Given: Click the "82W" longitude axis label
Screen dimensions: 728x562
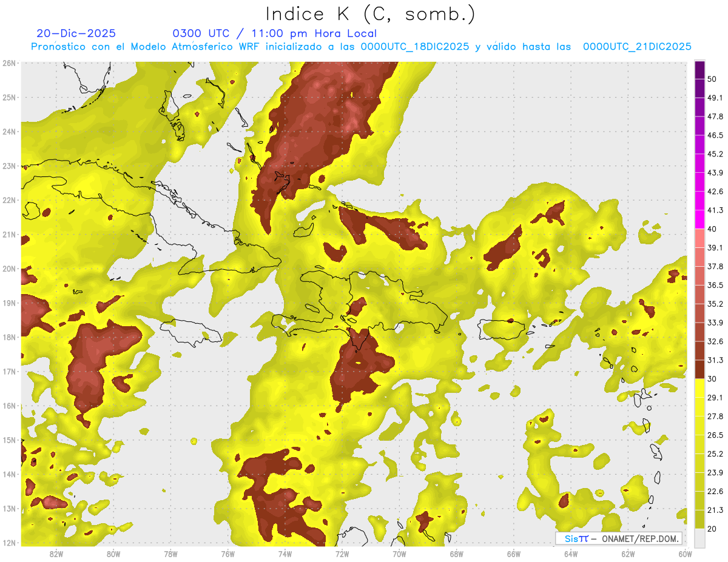Looking at the screenshot, I should point(56,554).
